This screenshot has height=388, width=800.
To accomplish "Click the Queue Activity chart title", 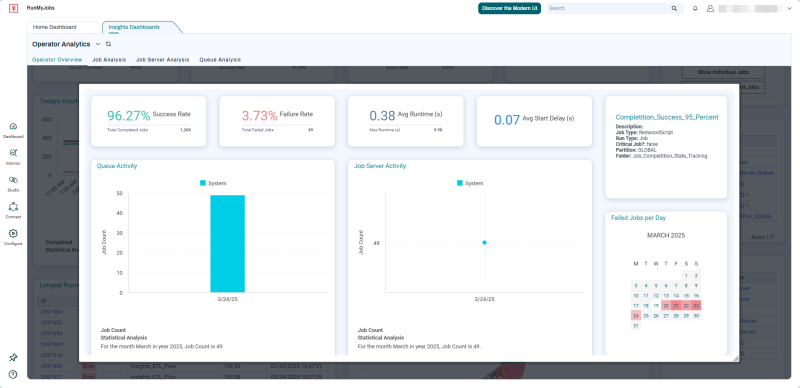I will 117,166.
